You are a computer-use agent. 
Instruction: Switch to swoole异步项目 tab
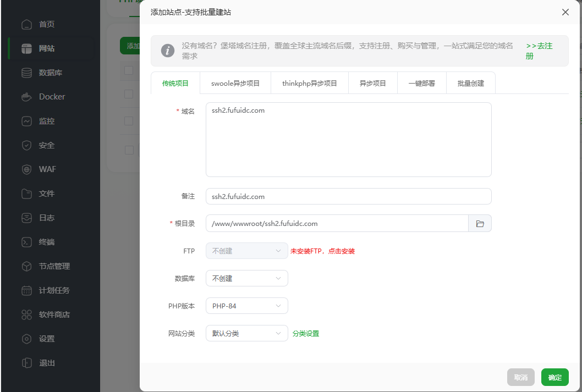235,84
